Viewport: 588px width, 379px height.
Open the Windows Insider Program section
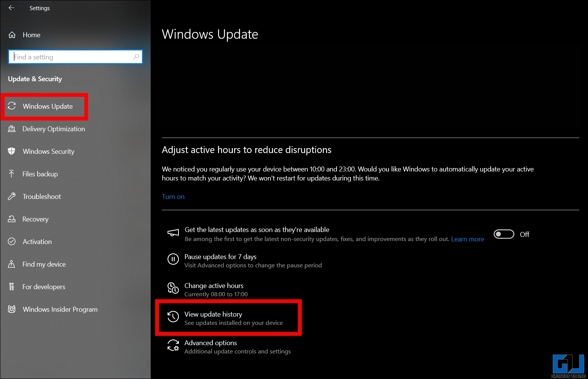point(60,309)
